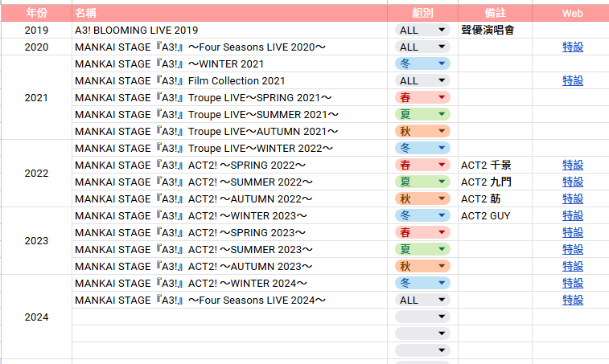The height and width of the screenshot is (364, 609).
Task: Open the 特設 link for ACT2! WINTER 2024
Action: tap(573, 284)
